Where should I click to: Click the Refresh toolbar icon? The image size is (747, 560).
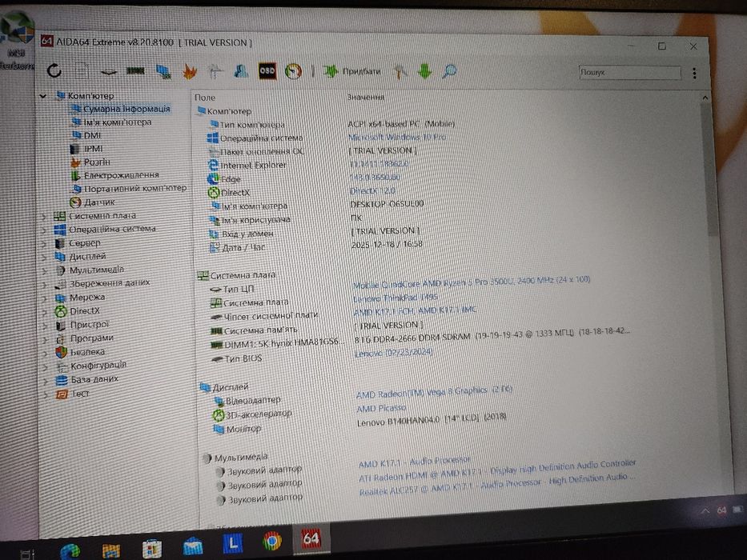[54, 70]
